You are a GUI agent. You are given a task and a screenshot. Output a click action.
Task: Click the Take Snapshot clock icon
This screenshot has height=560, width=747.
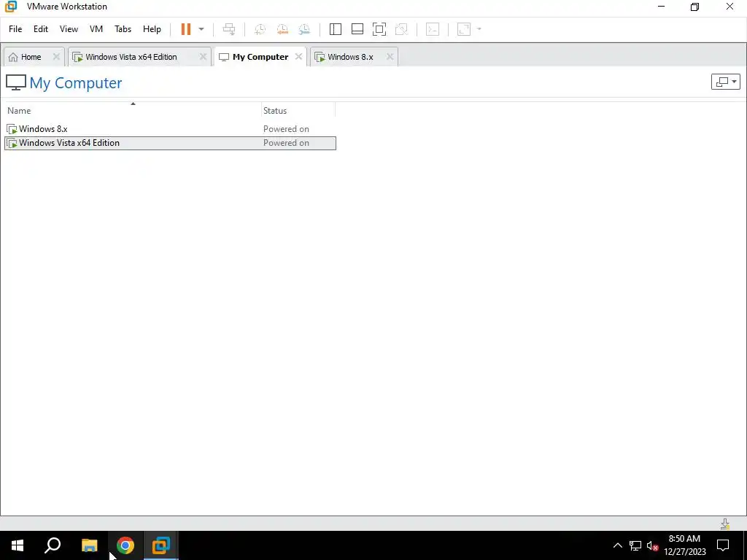[260, 29]
